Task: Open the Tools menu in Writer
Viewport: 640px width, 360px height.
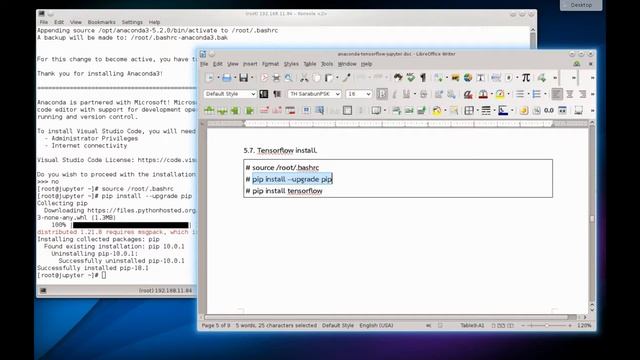Action: point(327,64)
